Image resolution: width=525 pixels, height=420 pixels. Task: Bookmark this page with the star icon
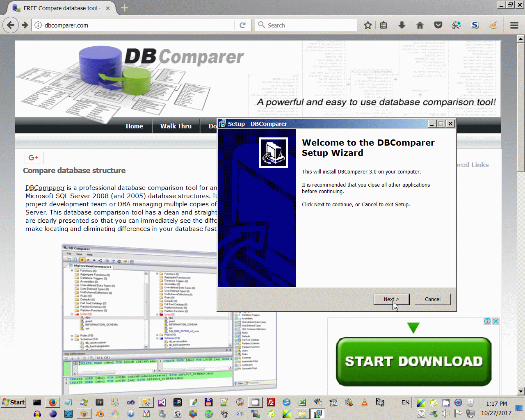368,25
